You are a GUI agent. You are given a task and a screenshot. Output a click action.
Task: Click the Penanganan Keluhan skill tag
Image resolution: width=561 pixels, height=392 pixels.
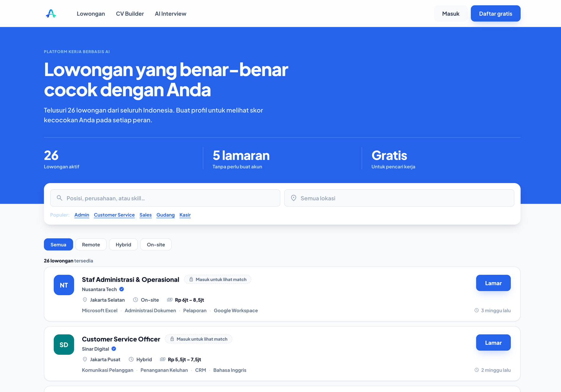click(164, 370)
